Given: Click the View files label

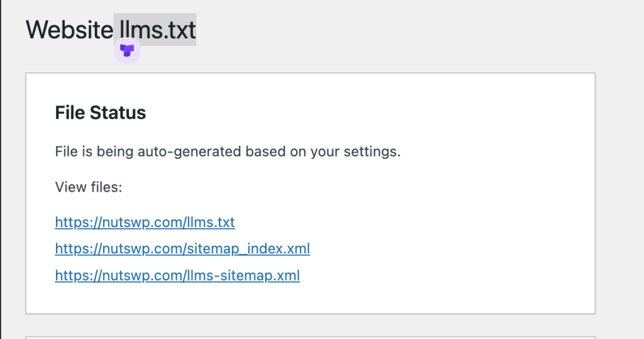Looking at the screenshot, I should tap(89, 187).
